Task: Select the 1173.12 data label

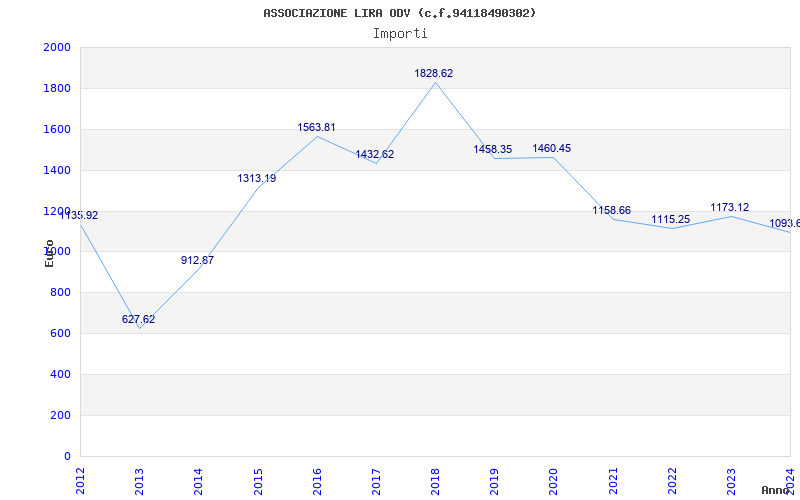Action: 730,207
